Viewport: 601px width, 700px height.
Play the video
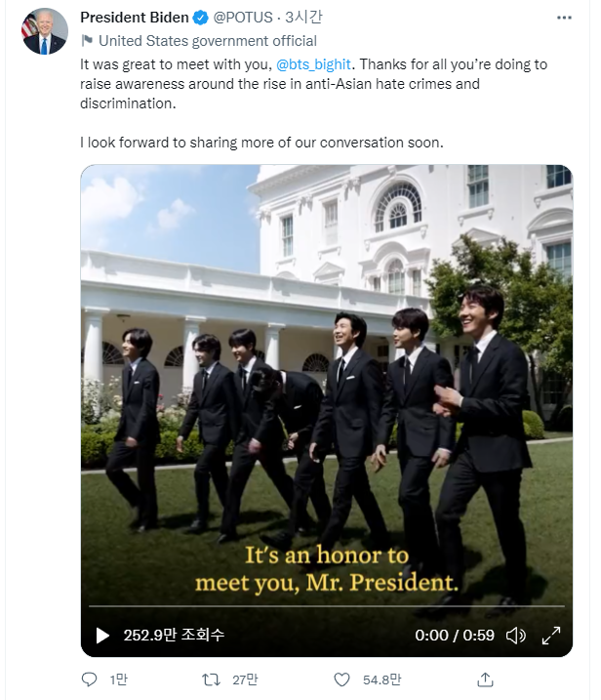point(102,636)
